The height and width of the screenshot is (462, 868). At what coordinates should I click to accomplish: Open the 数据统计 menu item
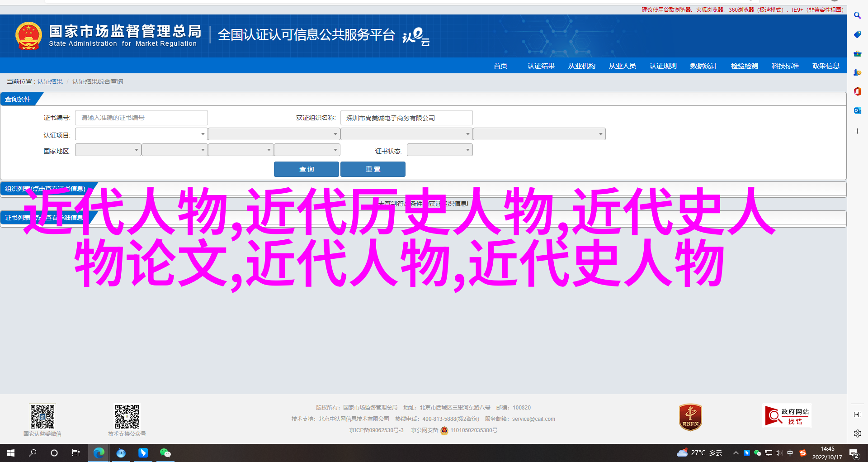(x=704, y=66)
